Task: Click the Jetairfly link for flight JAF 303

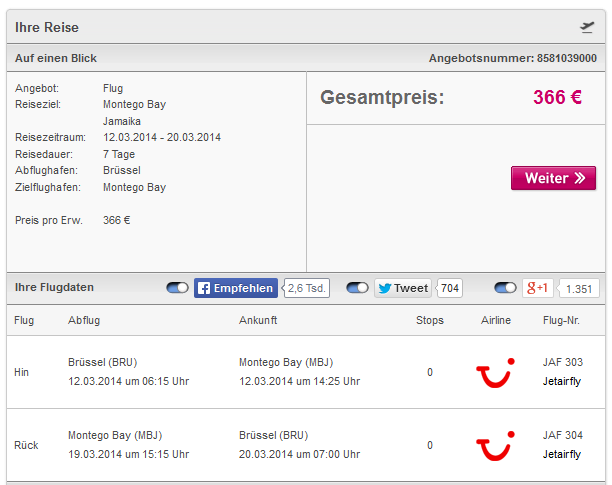Action: 562,381
